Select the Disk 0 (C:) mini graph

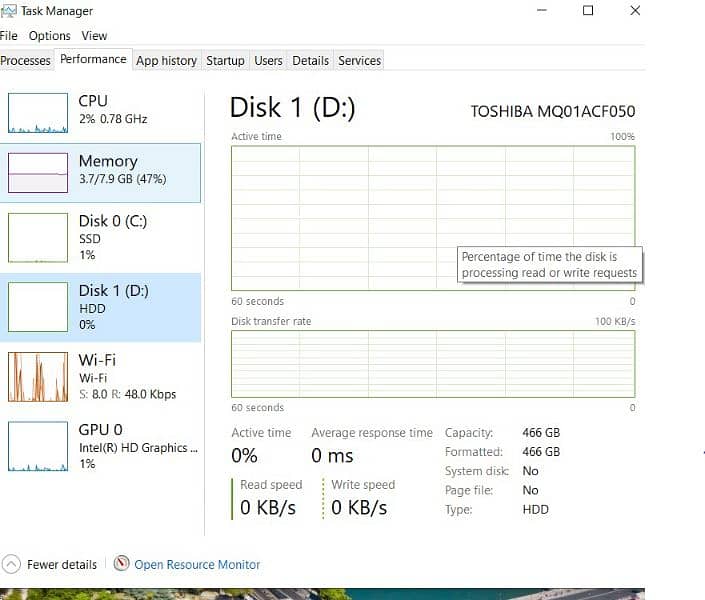pos(38,237)
